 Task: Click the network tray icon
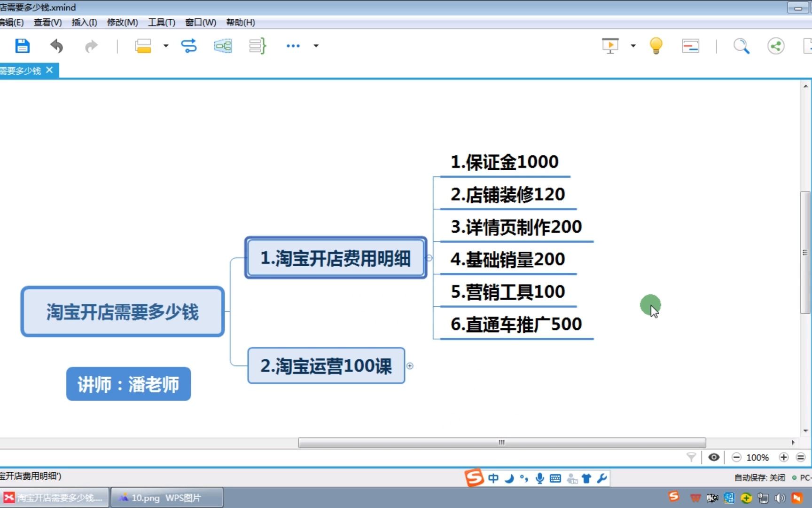pos(764,498)
